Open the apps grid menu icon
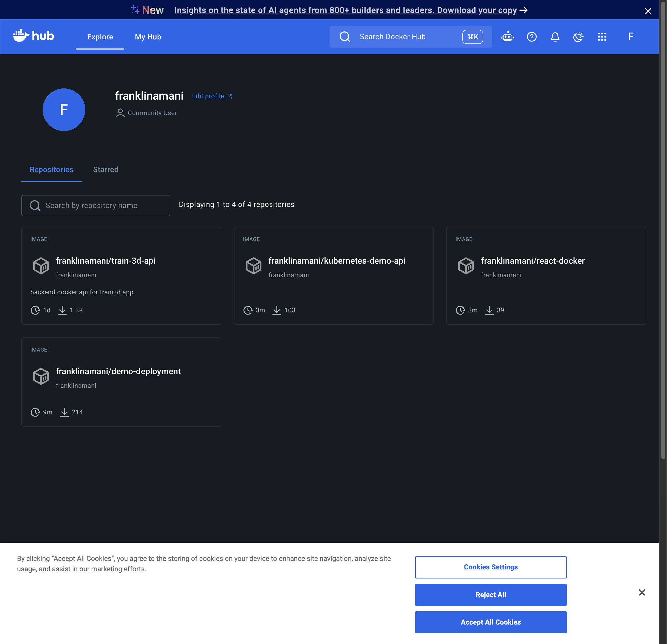The width and height of the screenshot is (667, 644). [602, 36]
